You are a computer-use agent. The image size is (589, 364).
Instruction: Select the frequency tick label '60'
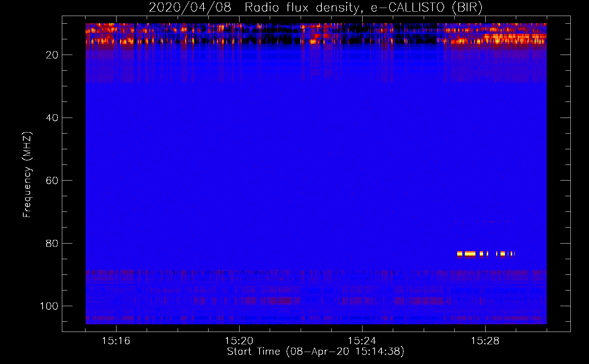(52, 181)
